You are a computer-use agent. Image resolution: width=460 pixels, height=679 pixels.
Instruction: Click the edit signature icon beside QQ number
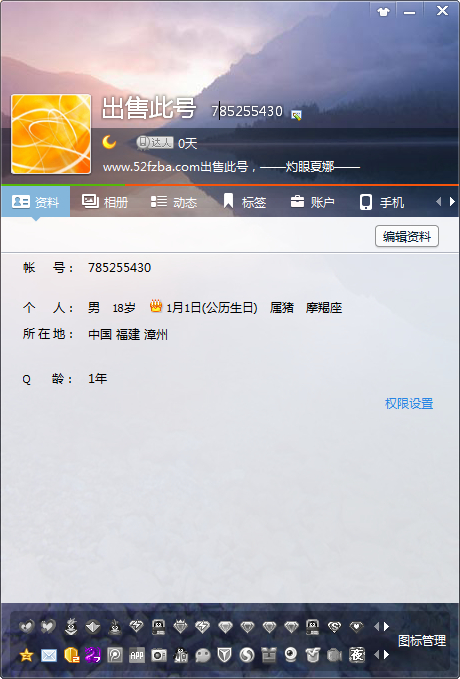click(x=296, y=115)
